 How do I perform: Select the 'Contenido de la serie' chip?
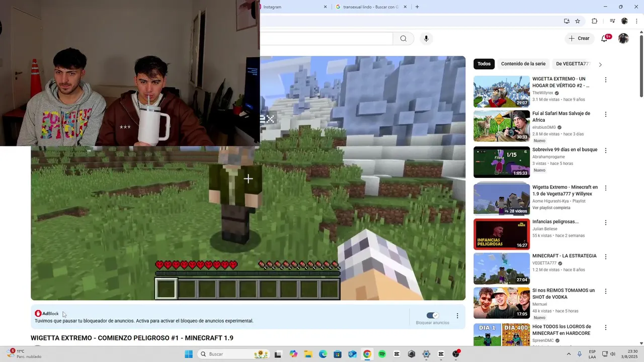tap(523, 64)
